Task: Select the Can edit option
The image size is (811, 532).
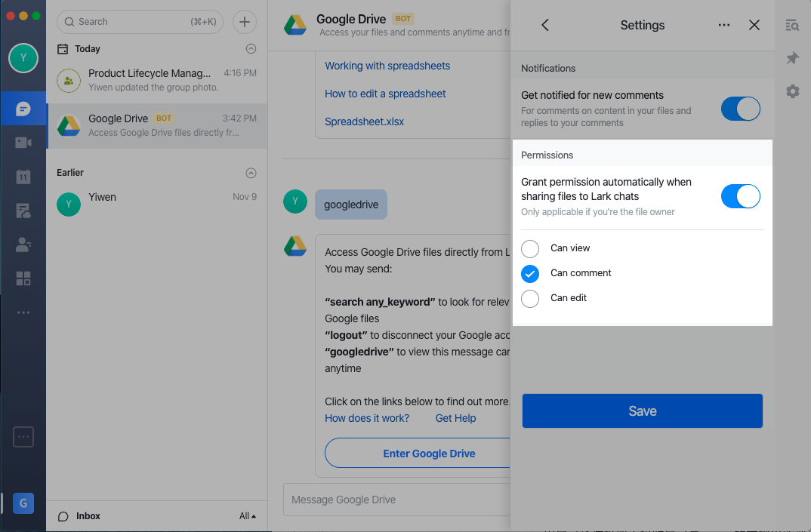Action: click(x=530, y=298)
